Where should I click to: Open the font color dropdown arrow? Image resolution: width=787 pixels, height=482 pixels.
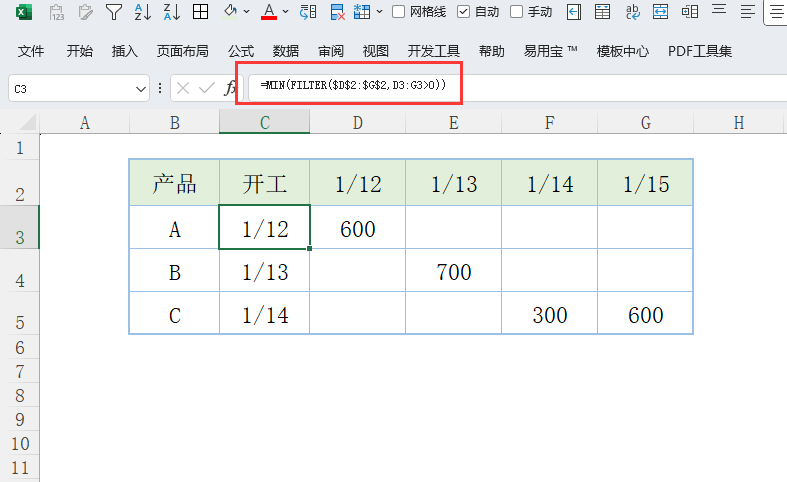[286, 12]
